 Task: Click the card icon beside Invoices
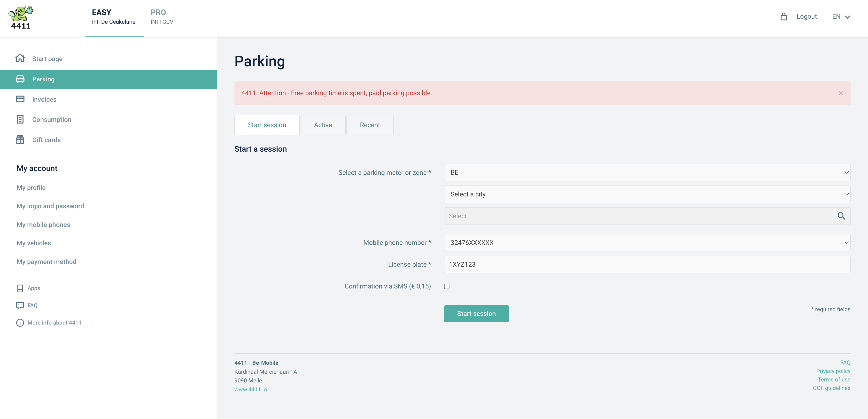[20, 99]
